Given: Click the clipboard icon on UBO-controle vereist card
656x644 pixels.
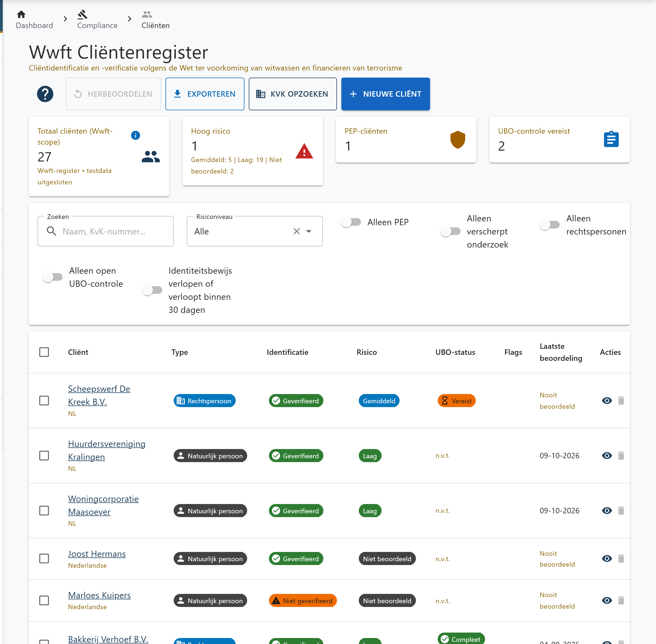Looking at the screenshot, I should pos(611,139).
